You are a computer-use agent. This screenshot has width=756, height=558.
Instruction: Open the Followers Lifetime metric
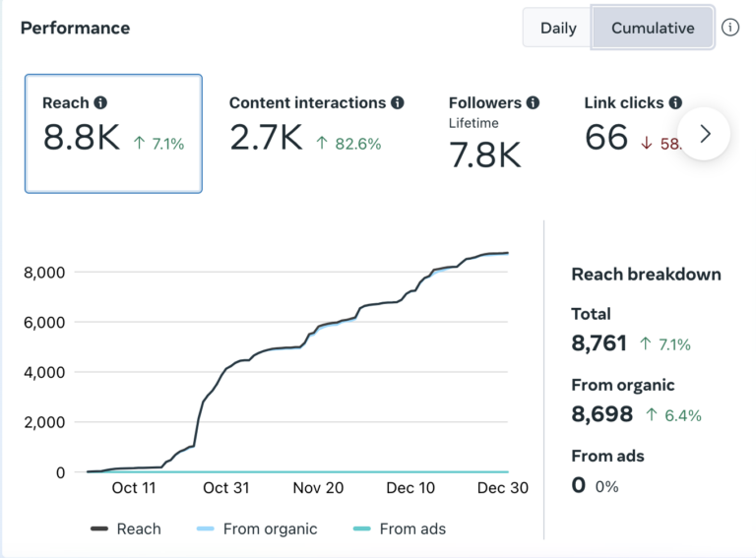494,133
